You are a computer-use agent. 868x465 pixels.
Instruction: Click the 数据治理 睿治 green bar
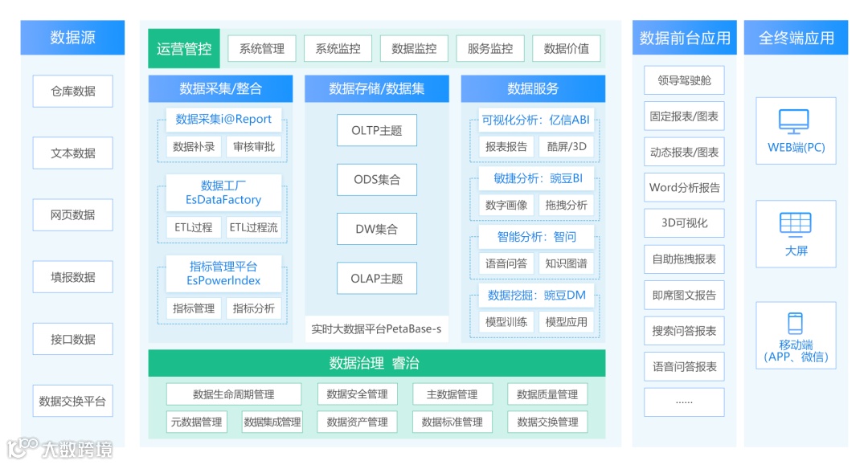pos(376,363)
